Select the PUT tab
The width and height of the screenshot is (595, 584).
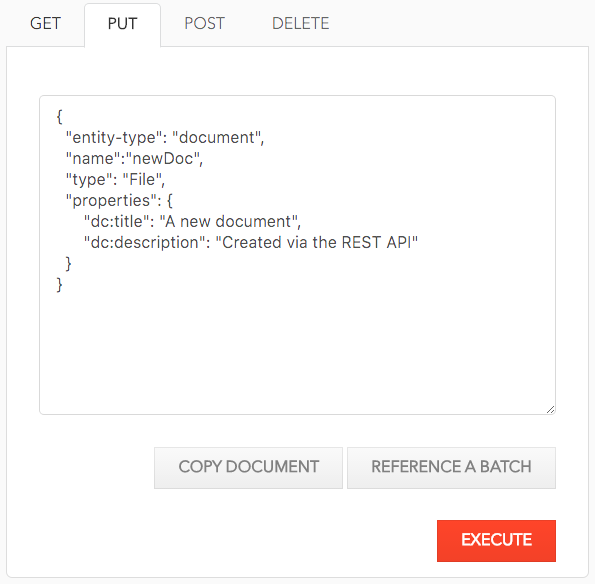[122, 24]
